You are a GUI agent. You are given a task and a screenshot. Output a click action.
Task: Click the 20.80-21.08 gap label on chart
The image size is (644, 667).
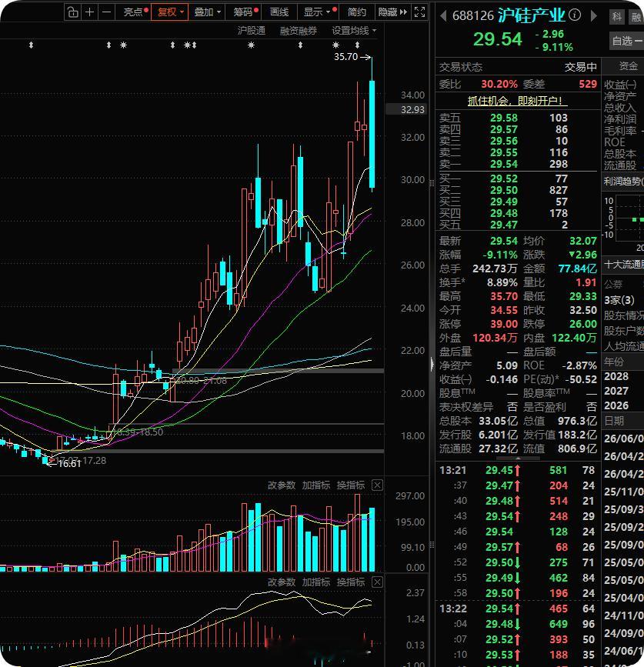click(x=201, y=381)
